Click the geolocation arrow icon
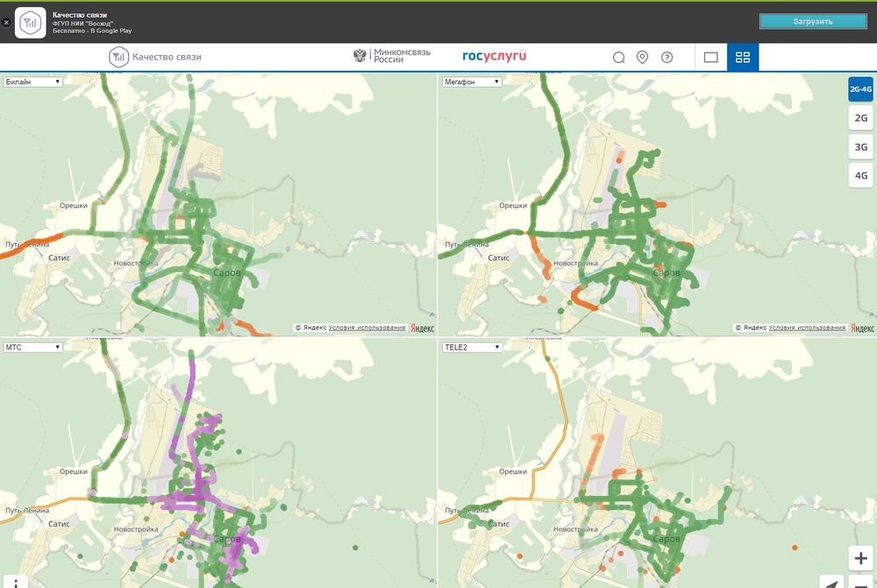Screen dimensions: 877x588 coord(833,583)
